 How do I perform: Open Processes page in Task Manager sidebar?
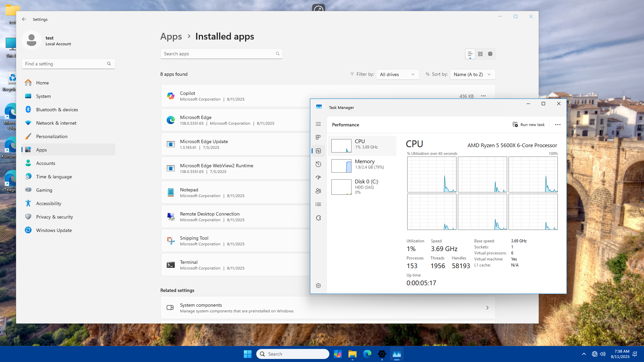[x=318, y=137]
